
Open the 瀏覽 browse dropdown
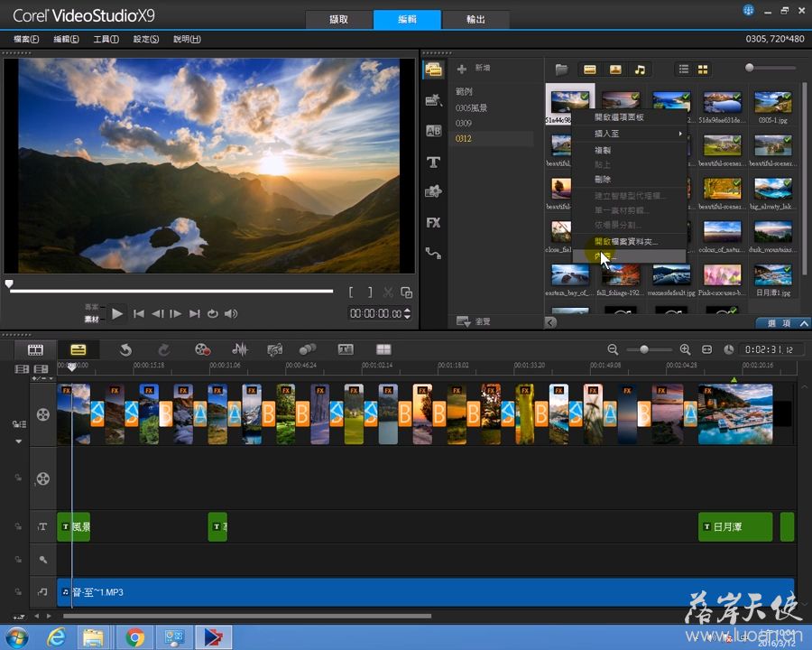point(473,321)
